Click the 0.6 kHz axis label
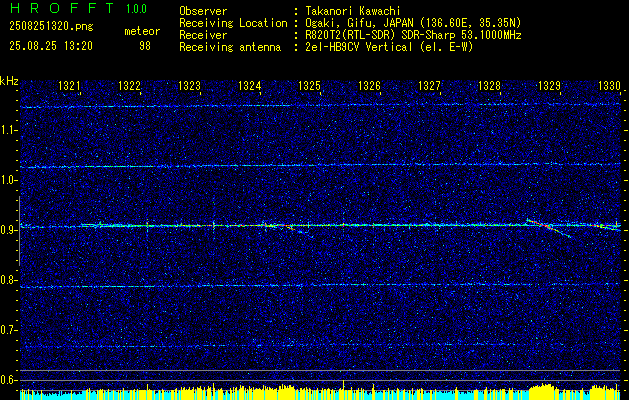Screen dimensions: 629x400 [8, 380]
